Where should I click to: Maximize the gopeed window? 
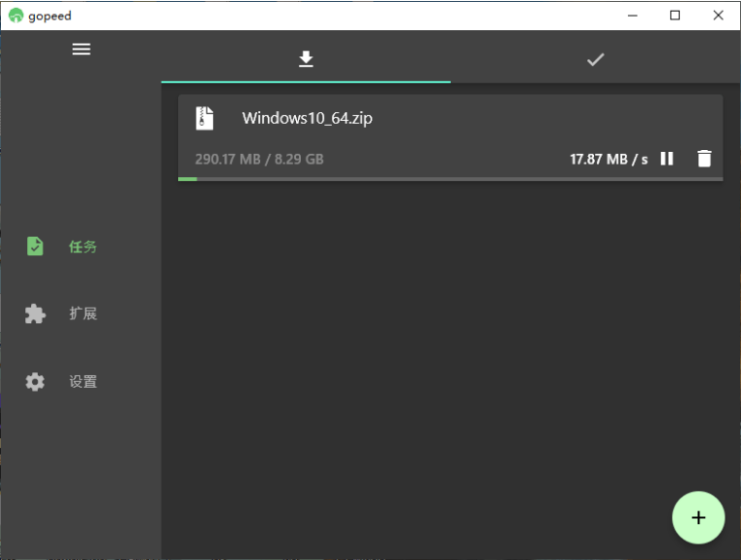click(x=675, y=16)
